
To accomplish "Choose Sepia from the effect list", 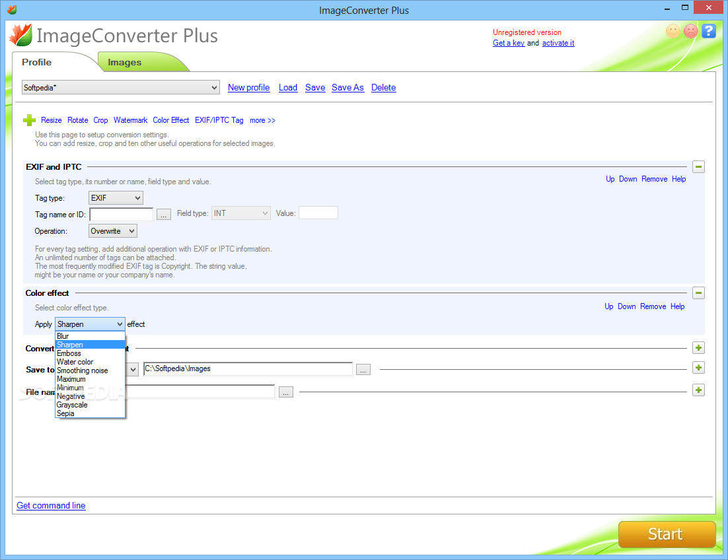I will (90, 413).
